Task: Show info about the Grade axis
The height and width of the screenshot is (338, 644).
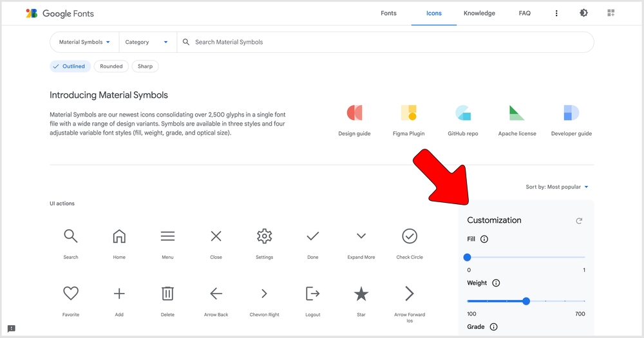Action: [x=494, y=327]
